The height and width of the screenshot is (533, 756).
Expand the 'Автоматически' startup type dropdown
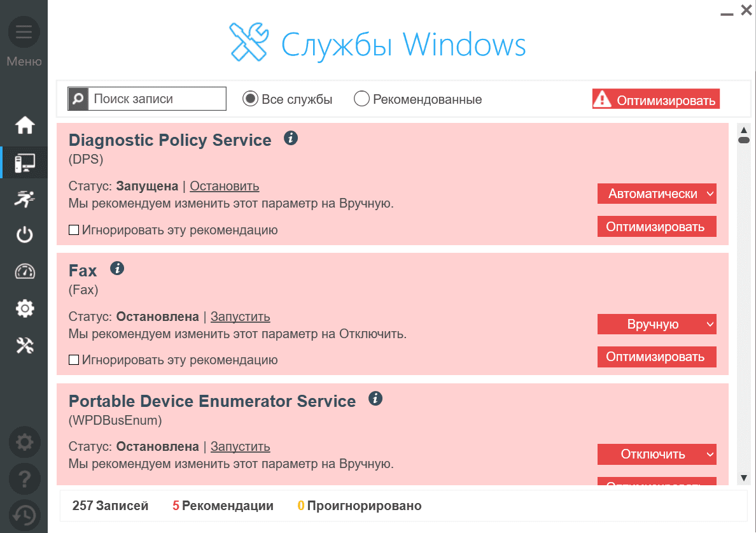[x=657, y=194]
